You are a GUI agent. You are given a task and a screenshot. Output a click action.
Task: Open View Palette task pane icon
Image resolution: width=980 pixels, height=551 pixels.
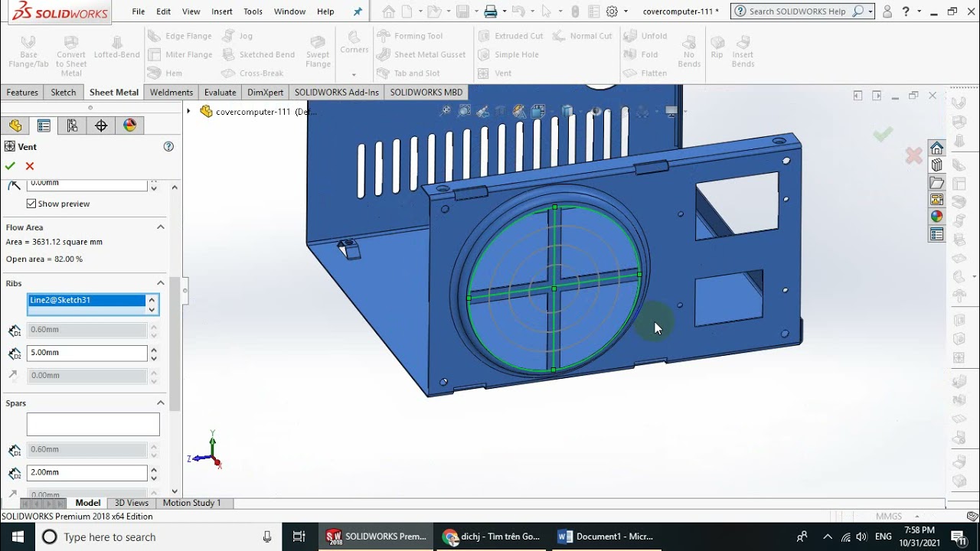tap(937, 200)
